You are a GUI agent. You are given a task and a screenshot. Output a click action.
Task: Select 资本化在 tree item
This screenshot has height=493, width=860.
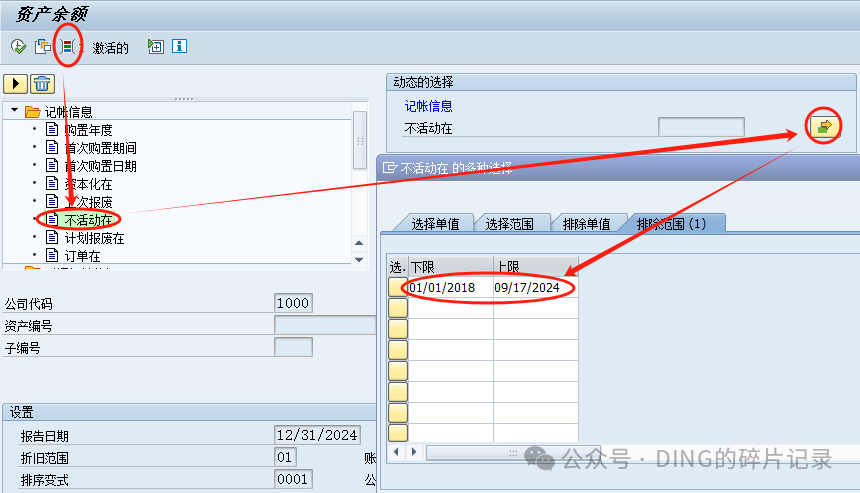point(88,184)
